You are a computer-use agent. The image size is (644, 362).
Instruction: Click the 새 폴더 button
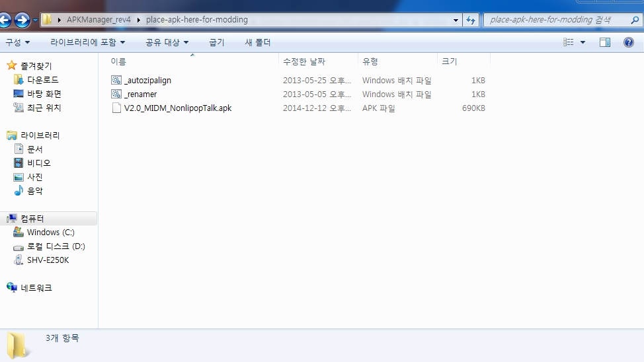258,42
